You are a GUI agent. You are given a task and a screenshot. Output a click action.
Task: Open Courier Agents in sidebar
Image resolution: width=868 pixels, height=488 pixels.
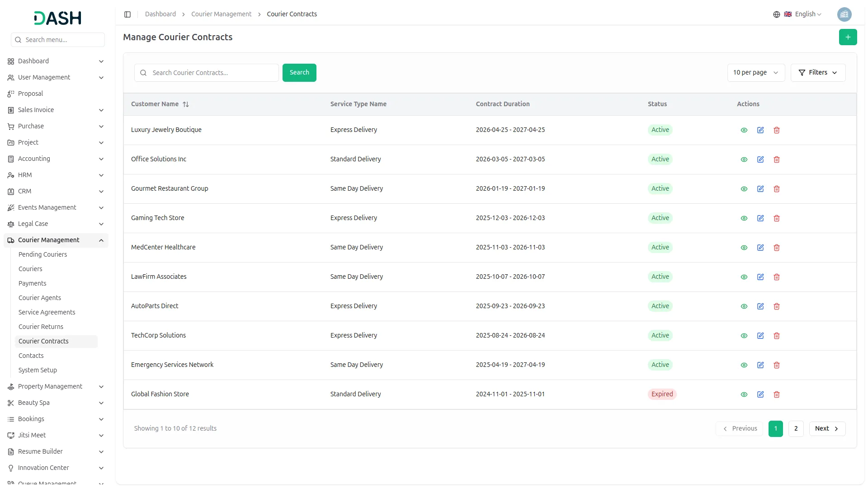tap(40, 298)
